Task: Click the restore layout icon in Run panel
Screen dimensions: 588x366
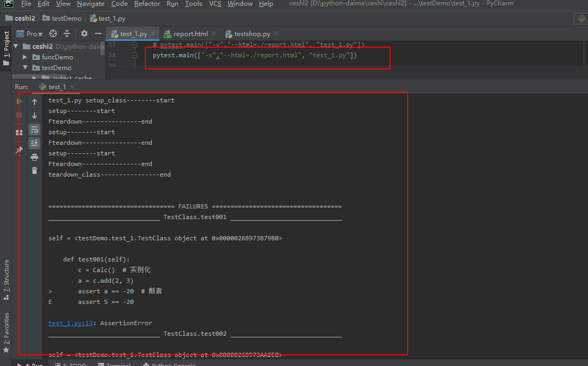Action: (x=19, y=133)
